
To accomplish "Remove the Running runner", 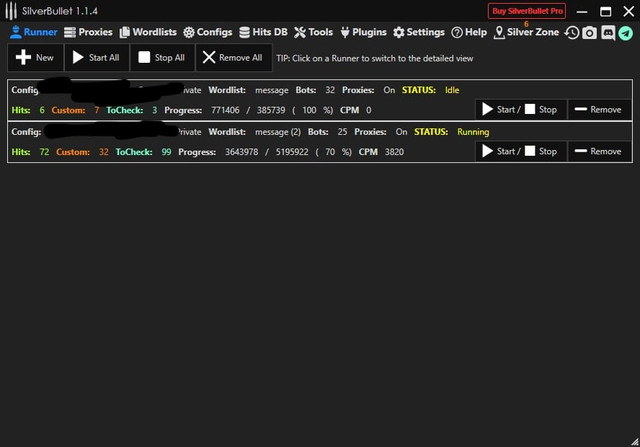I will (x=599, y=151).
